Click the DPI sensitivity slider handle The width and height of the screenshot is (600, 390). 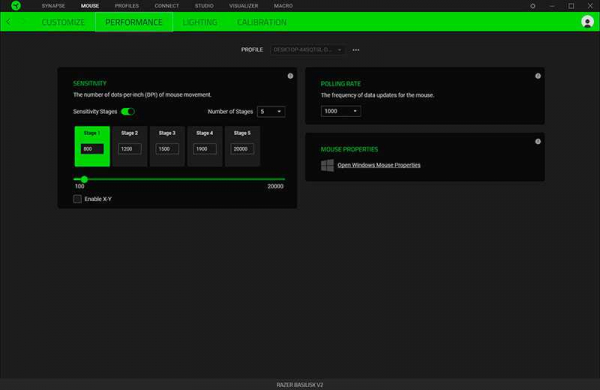coord(84,179)
